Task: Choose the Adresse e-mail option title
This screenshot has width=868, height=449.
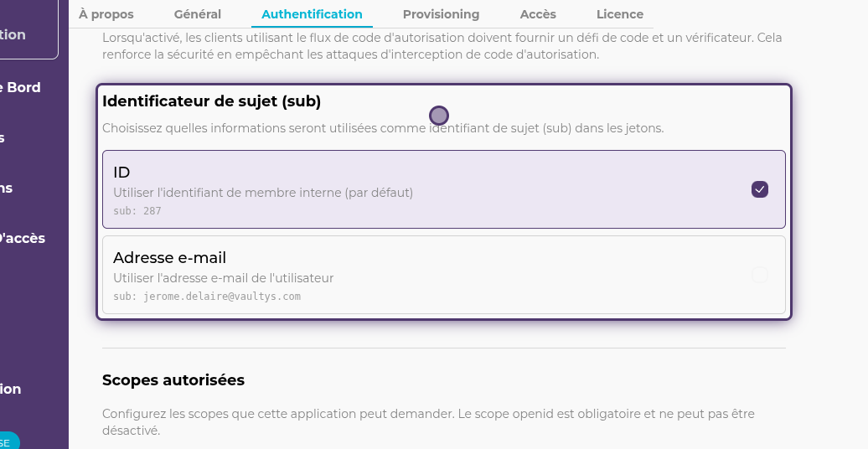Action: (169, 258)
